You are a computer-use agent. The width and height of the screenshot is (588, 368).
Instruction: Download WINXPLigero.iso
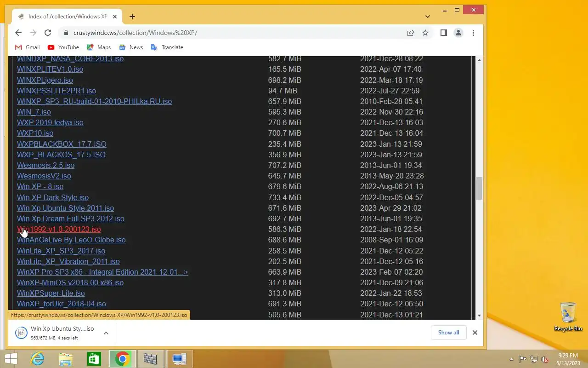click(x=45, y=80)
